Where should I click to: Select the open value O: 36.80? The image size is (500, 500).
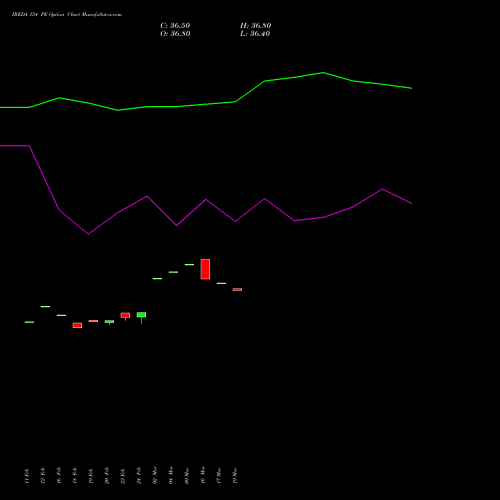coord(175,34)
